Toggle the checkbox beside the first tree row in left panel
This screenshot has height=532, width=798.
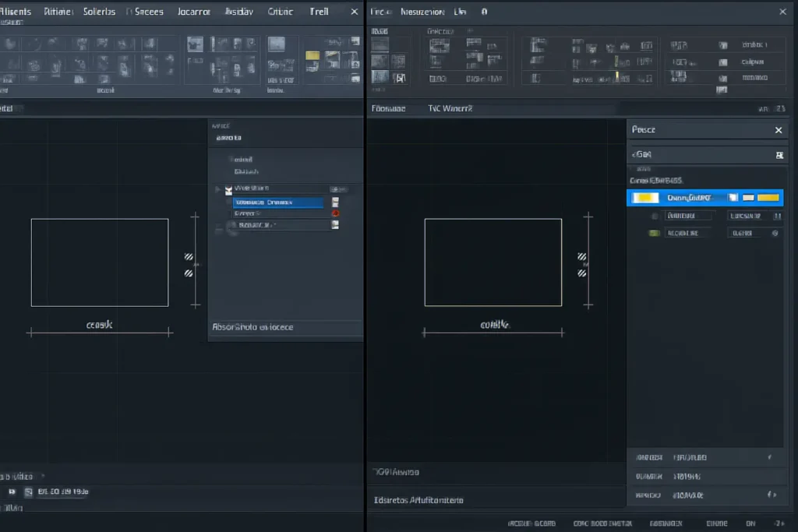[x=228, y=188]
